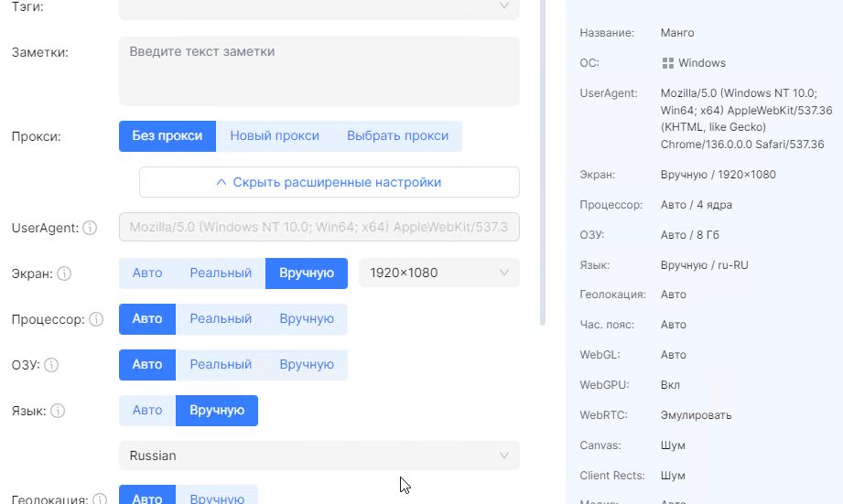Viewport: 843px width, 504px height.
Task: Expand the Тэги dropdown field
Action: click(319, 7)
